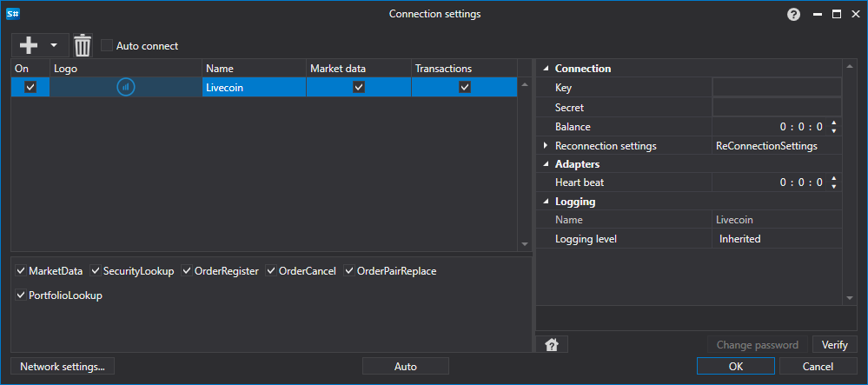The height and width of the screenshot is (385, 868).
Task: Click the Secret input field
Action: (x=777, y=107)
